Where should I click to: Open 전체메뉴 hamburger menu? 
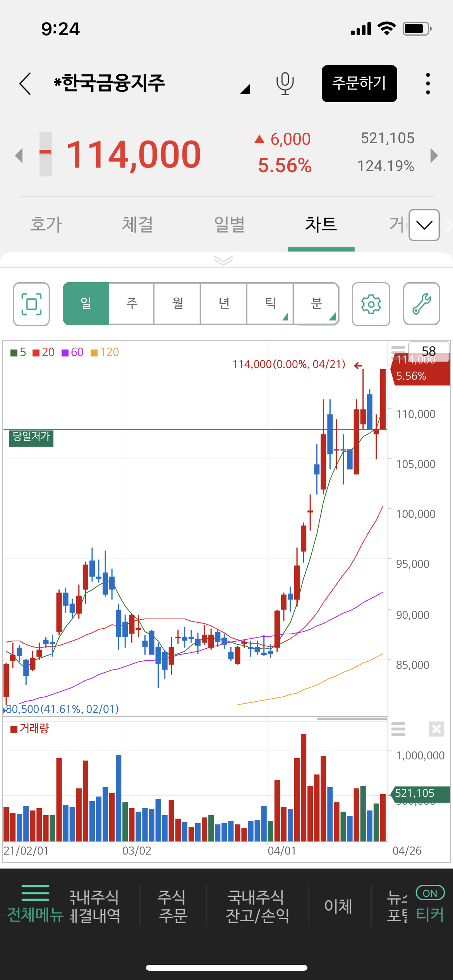pos(35,904)
